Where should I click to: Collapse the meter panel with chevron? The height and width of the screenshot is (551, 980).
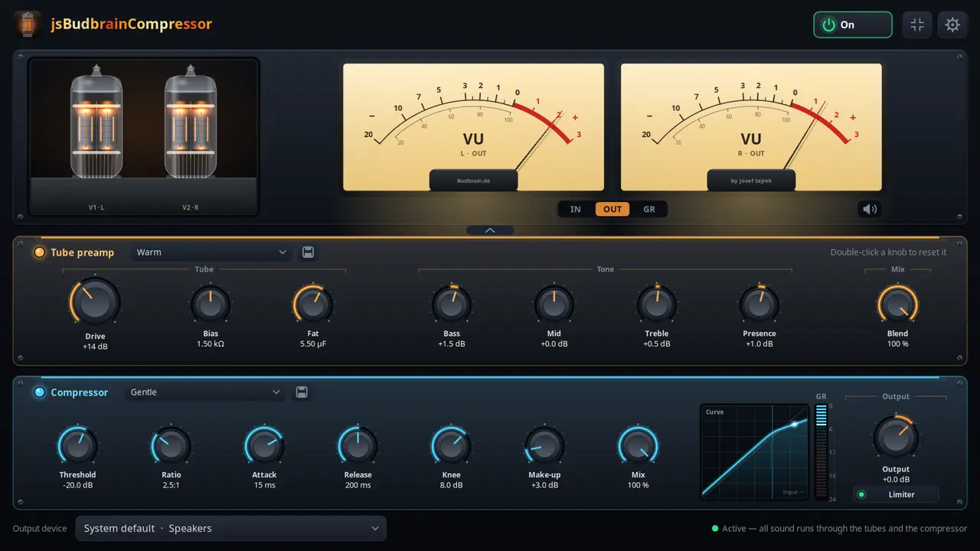click(490, 230)
